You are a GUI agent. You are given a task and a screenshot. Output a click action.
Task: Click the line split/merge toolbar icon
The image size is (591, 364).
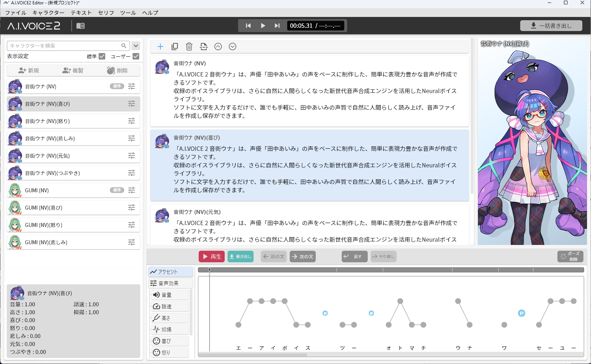click(204, 47)
